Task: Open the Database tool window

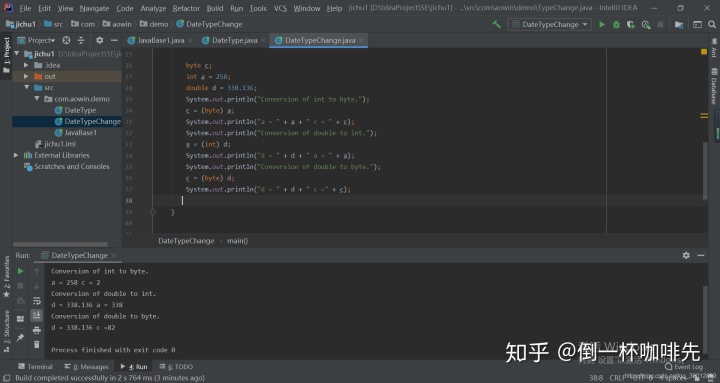Action: coord(714,86)
